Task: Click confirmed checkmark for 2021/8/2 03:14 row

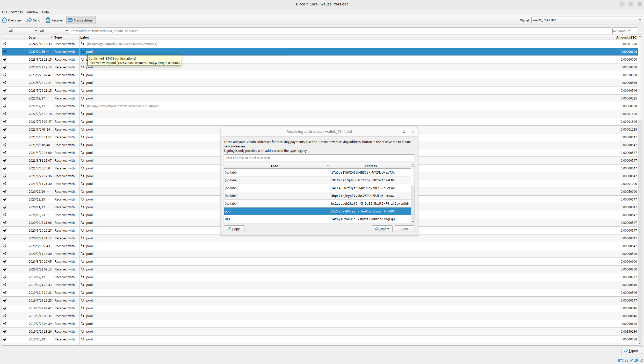Action: [x=5, y=129]
